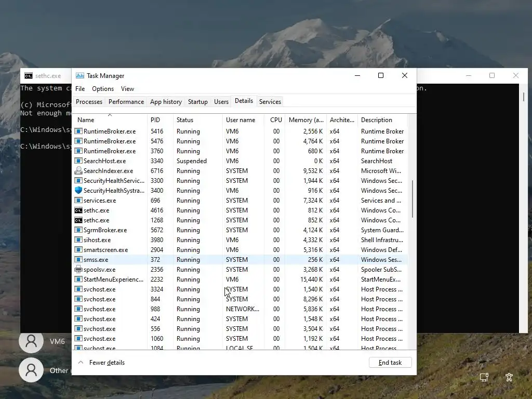The height and width of the screenshot is (399, 532).
Task: Click the smss.exe process icon
Action: point(78,259)
